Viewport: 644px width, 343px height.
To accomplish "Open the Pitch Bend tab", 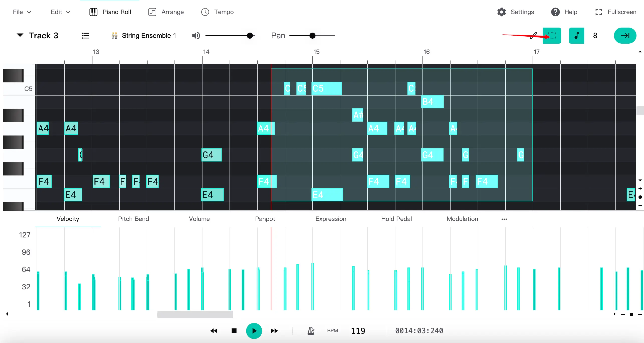I will pos(133,219).
